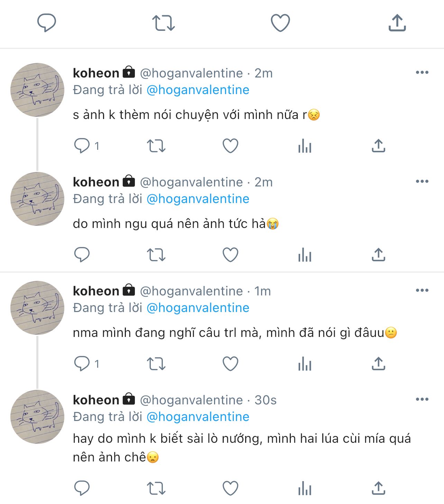Screen dimensions: 444x504
Task: Open koheon profile name on "do mình ngu" tweet
Action: pyautogui.click(x=96, y=182)
